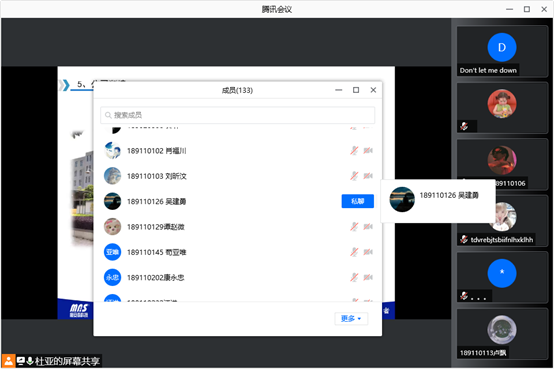Image resolution: width=554 pixels, height=369 pixels.
Task: Click avatar of member 189110126 in list
Action: [112, 201]
